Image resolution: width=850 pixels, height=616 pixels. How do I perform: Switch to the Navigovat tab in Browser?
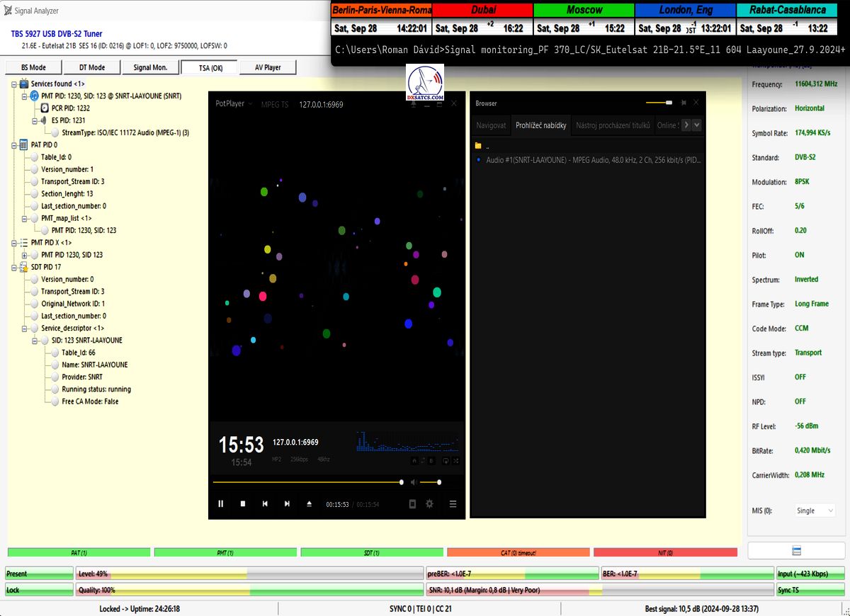tap(491, 125)
